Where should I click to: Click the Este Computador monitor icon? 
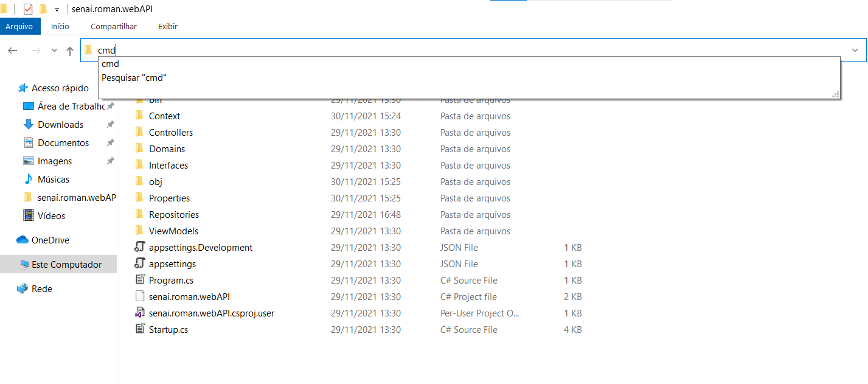(x=24, y=264)
